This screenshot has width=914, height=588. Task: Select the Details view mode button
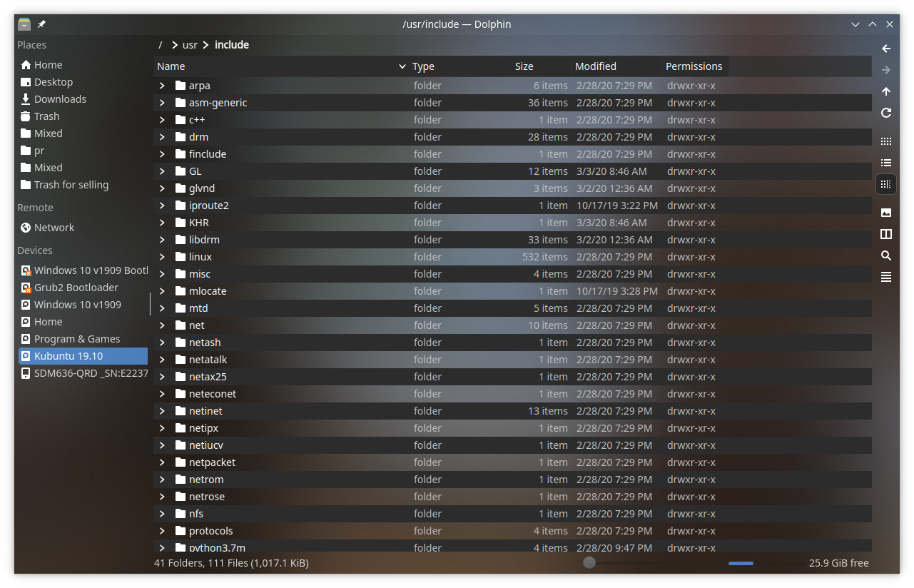pos(886,184)
